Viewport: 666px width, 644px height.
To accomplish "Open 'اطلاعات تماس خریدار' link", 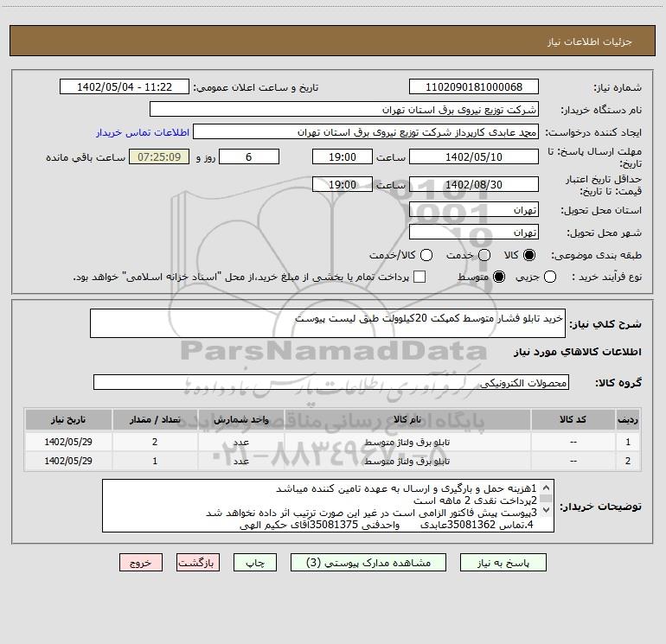I will [143, 132].
